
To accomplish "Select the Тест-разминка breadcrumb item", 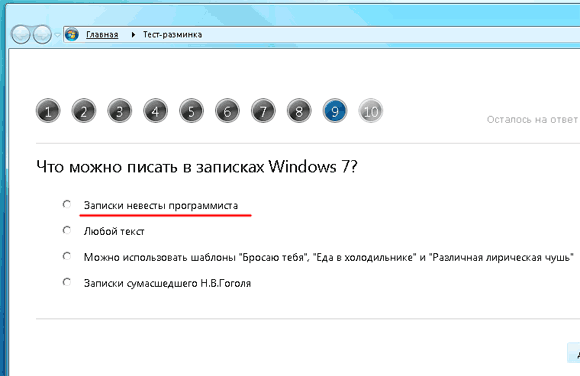I will coord(172,34).
